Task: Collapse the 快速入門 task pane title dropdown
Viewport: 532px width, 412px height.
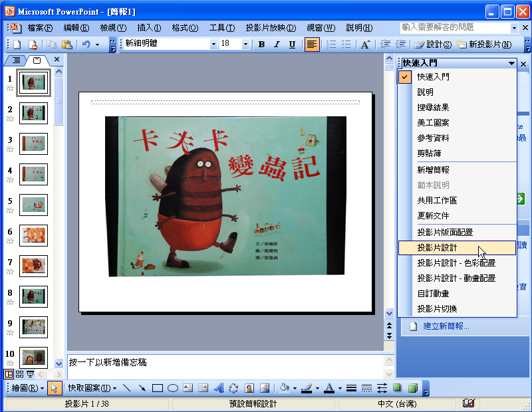Action: click(511, 63)
